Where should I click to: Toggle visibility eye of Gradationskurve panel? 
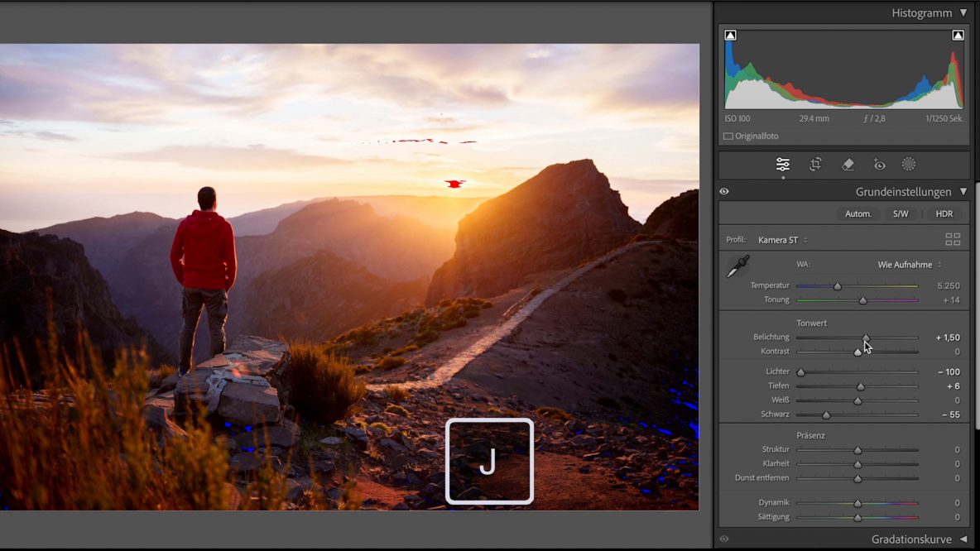pyautogui.click(x=724, y=539)
